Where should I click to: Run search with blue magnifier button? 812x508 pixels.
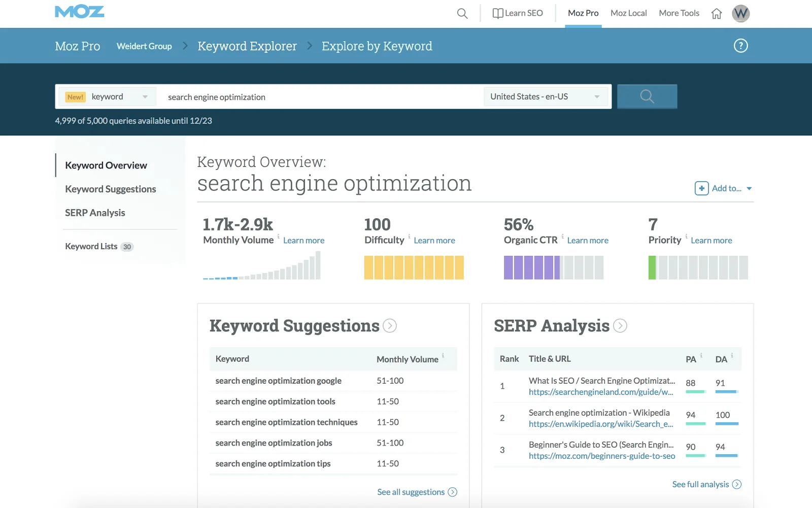647,96
